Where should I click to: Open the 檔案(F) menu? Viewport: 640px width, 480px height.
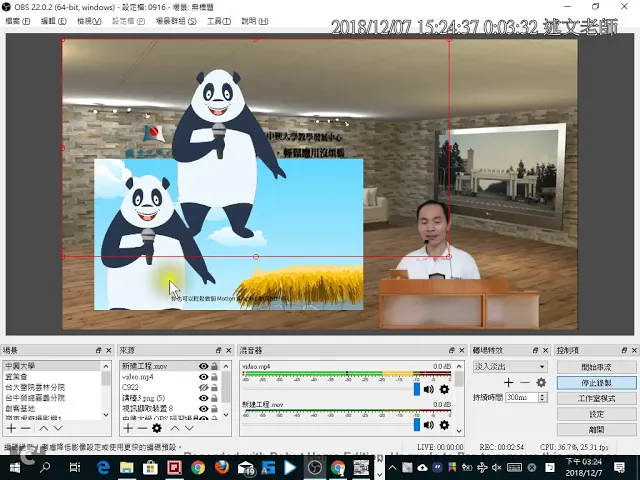pyautogui.click(x=17, y=21)
